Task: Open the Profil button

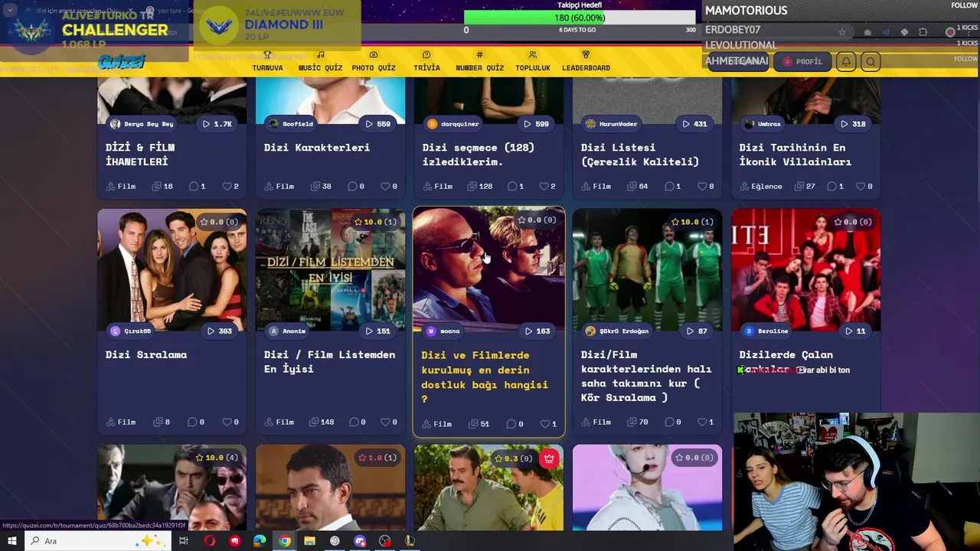Action: pyautogui.click(x=802, y=61)
